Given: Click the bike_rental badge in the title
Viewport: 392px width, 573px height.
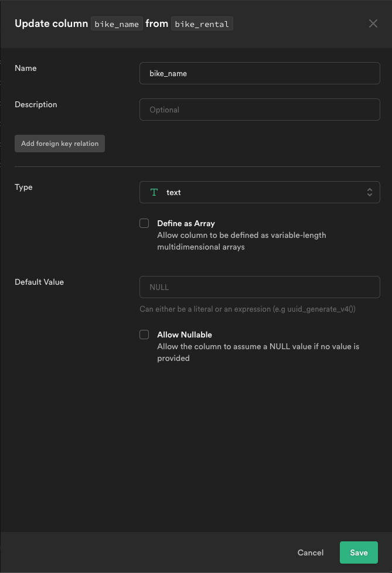Looking at the screenshot, I should (x=202, y=24).
